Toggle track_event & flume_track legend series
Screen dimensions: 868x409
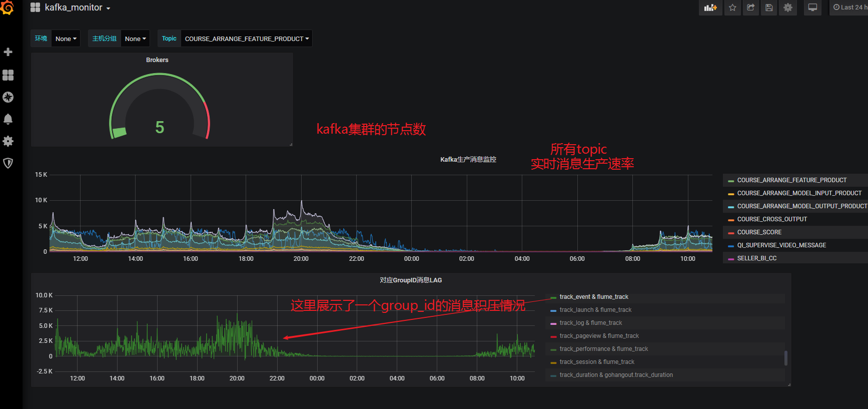[x=594, y=297]
